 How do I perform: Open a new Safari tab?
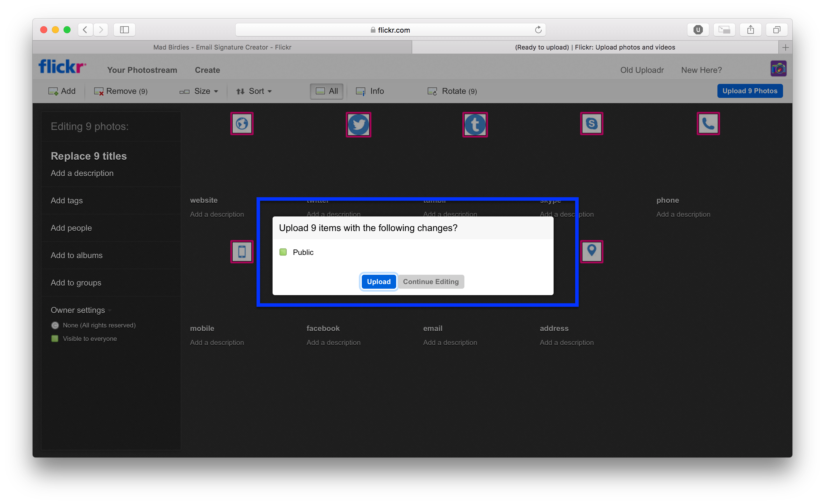click(785, 47)
